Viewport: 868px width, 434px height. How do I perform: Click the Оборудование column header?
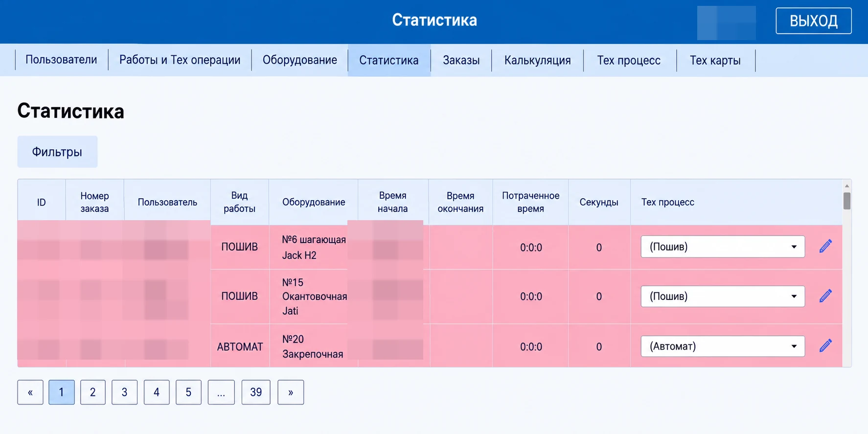click(314, 202)
